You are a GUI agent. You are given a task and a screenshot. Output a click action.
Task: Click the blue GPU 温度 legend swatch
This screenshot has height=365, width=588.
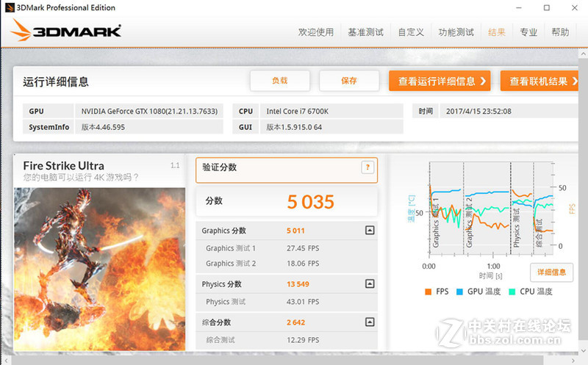[x=459, y=292]
